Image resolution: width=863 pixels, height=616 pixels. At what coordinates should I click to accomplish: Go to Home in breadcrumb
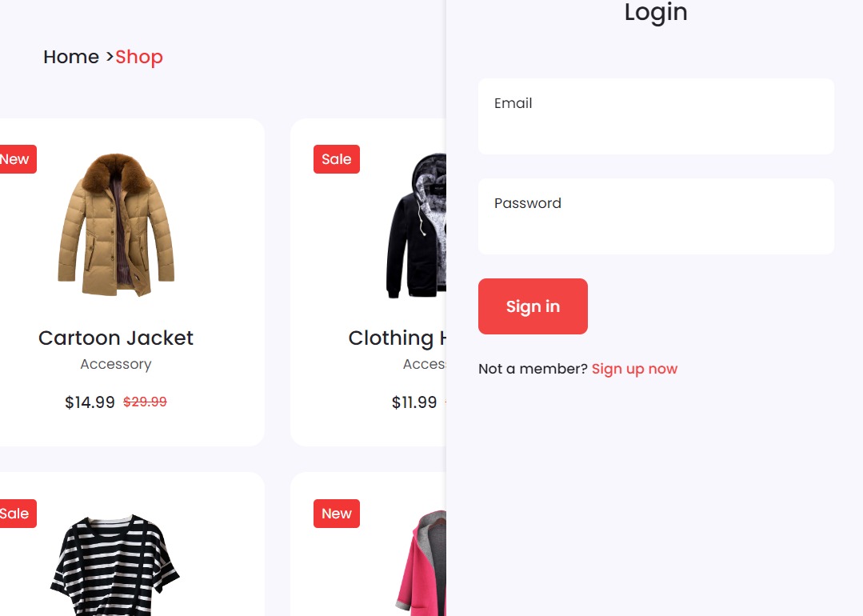coord(71,57)
